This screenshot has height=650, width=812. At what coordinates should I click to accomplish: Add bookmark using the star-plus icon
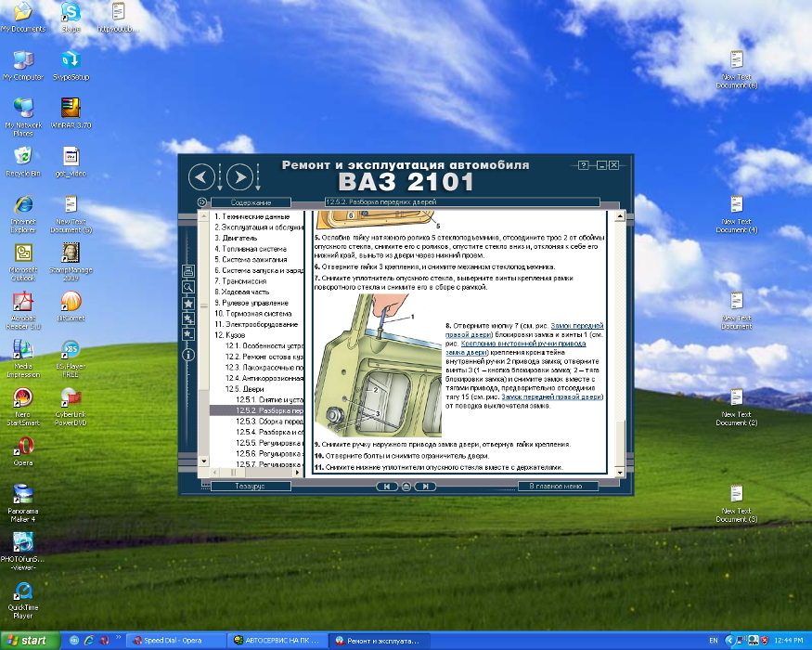pyautogui.click(x=188, y=318)
